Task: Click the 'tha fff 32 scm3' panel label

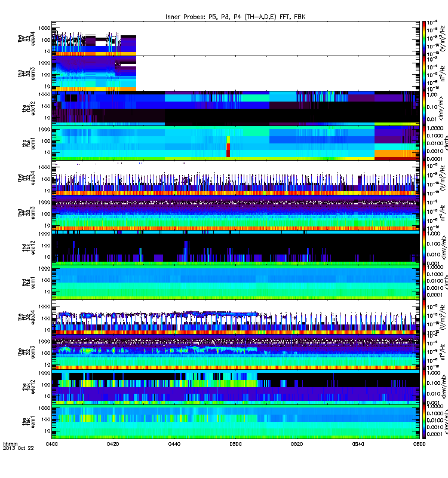Action: point(26,73)
